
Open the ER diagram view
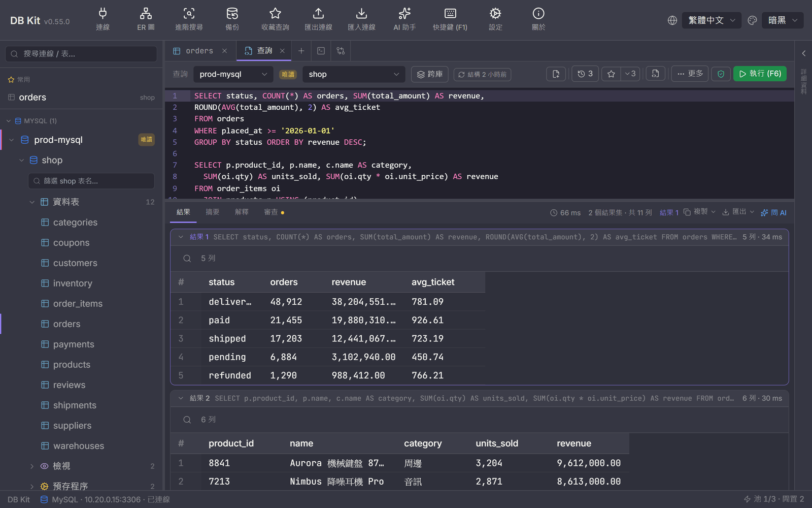pyautogui.click(x=146, y=19)
